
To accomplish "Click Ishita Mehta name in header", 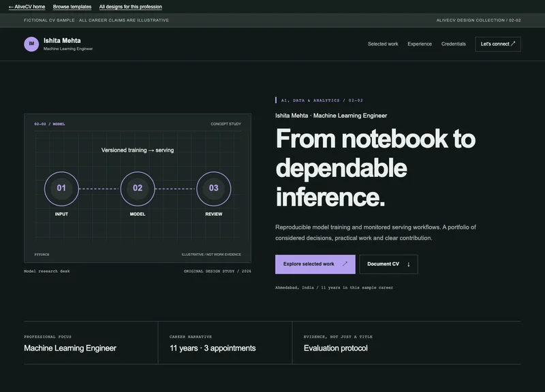I will point(62,41).
